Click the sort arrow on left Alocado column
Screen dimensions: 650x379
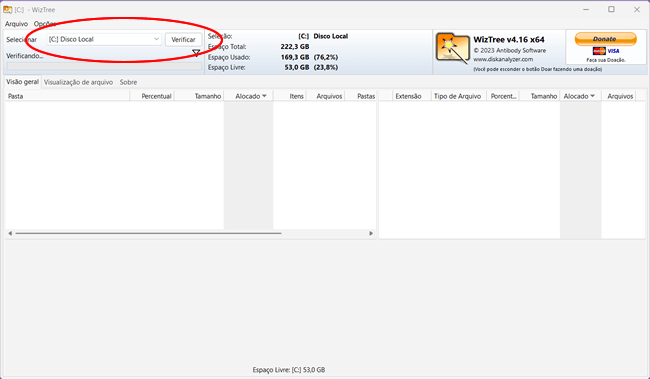(x=264, y=96)
